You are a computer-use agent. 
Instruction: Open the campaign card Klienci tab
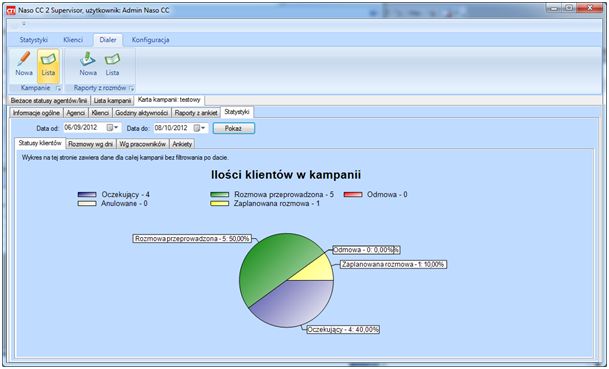tap(100, 113)
